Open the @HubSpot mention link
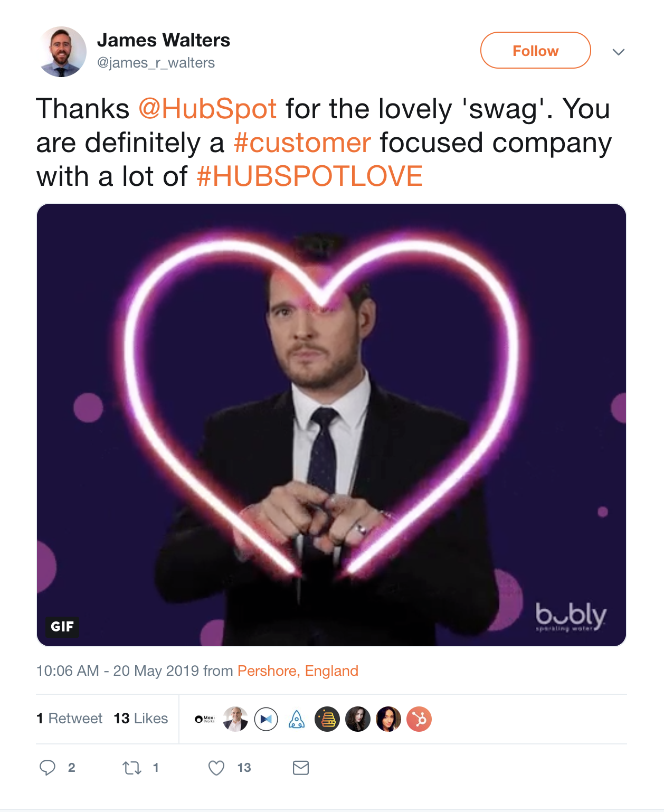The width and height of the screenshot is (664, 812). (x=207, y=109)
